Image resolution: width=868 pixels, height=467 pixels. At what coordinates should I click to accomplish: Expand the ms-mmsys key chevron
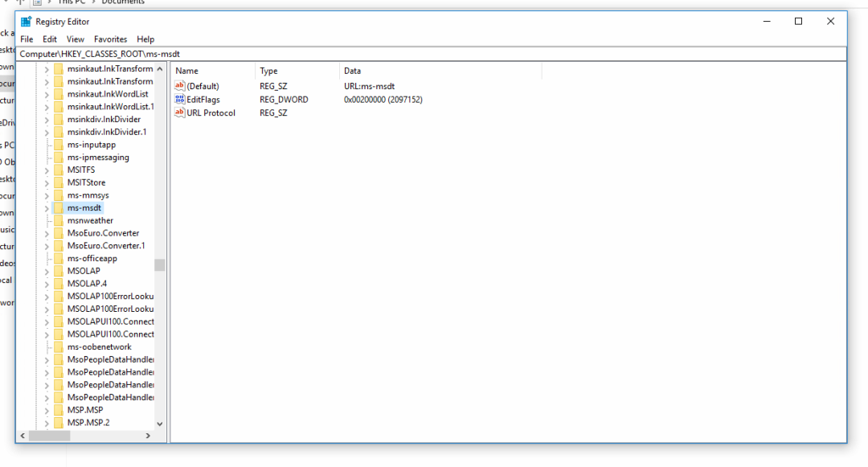[x=47, y=196]
